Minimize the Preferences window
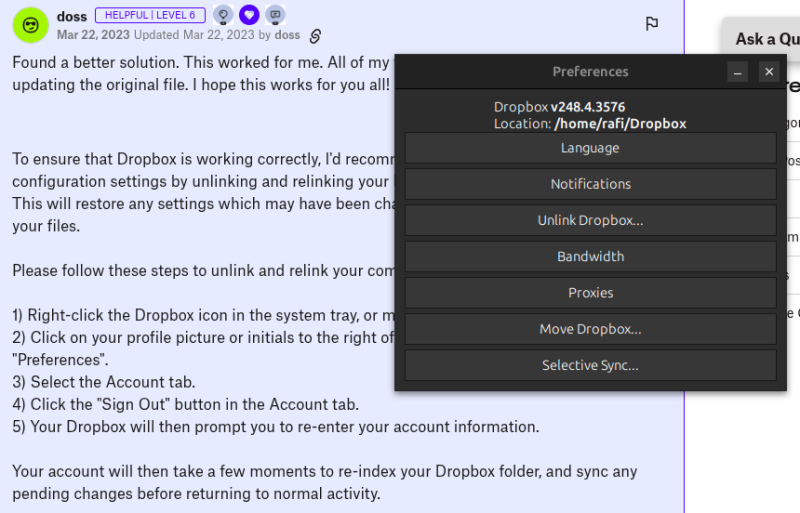800x513 pixels. (x=738, y=71)
